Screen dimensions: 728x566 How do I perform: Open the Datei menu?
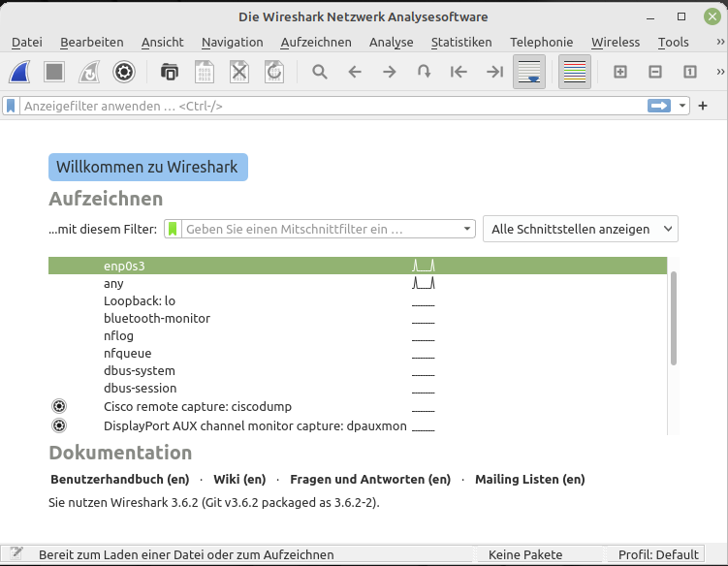coord(27,43)
